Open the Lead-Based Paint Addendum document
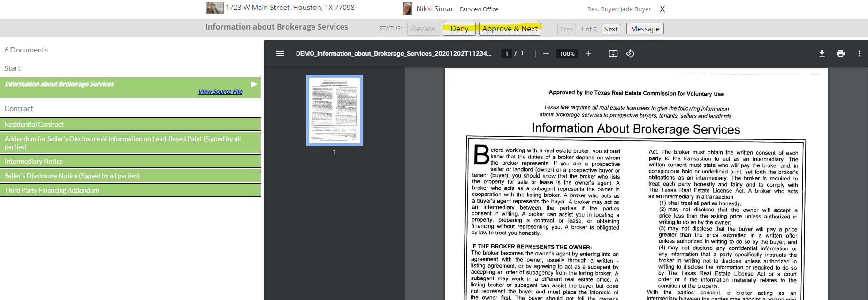The image size is (868, 300). click(130, 142)
